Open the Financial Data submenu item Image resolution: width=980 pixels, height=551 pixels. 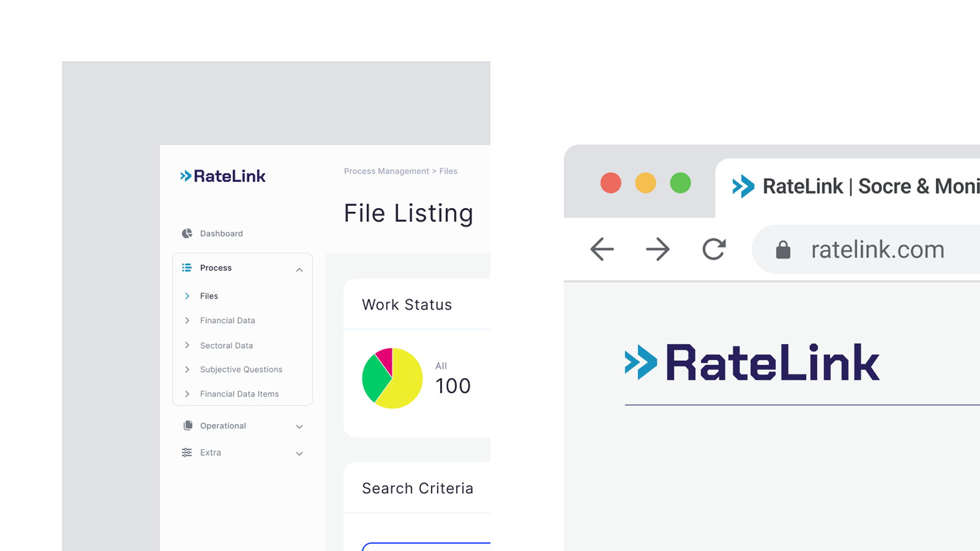228,320
